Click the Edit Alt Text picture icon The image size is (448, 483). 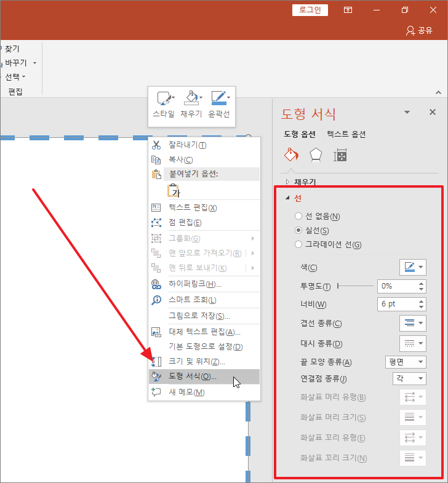click(156, 332)
